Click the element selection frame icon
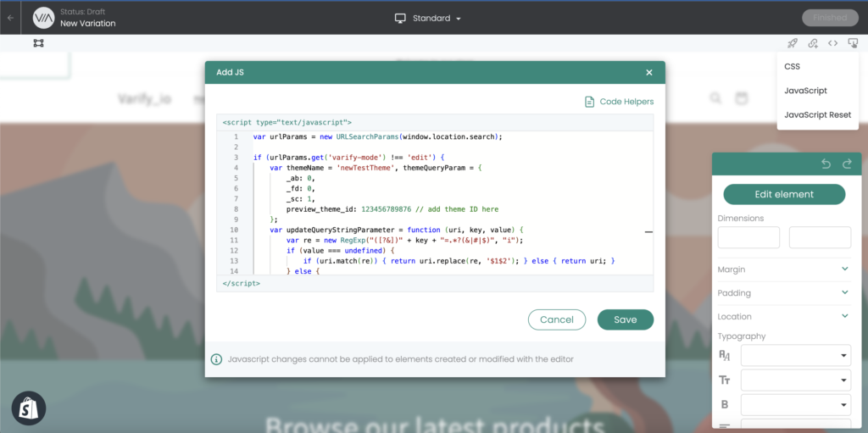This screenshot has width=868, height=433. [x=38, y=43]
